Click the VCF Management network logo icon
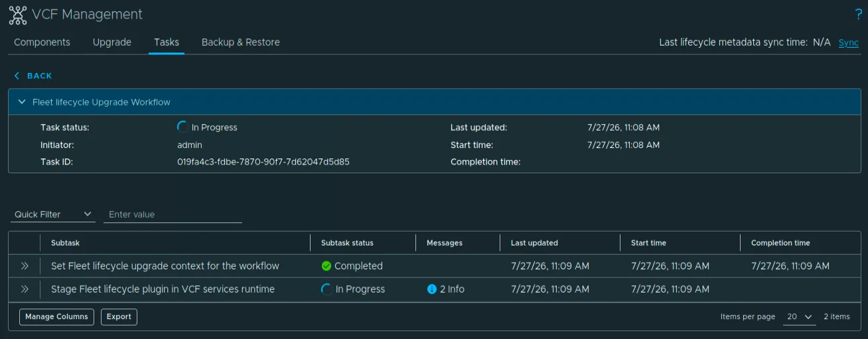Image resolution: width=868 pixels, height=339 pixels. pos(18,15)
